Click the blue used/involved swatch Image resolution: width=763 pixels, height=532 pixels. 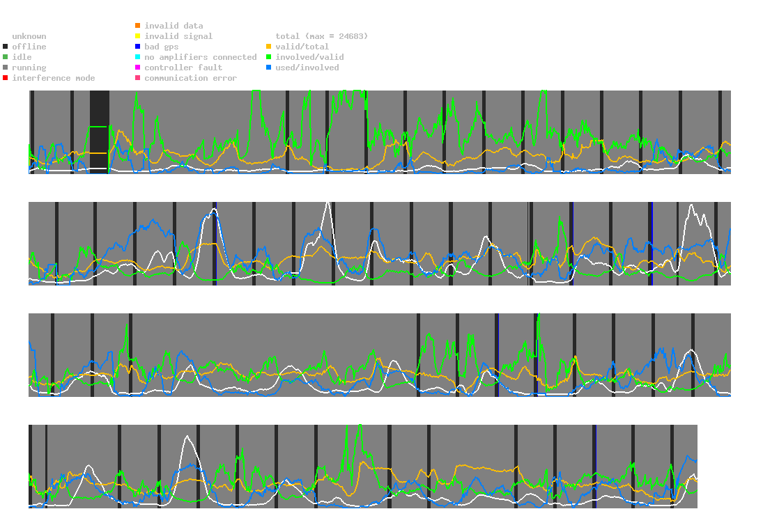(268, 68)
